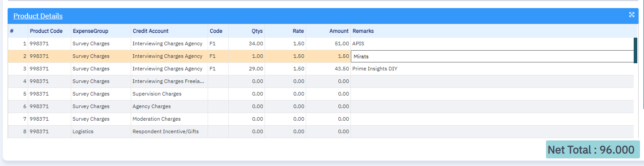This screenshot has height=166, width=644.
Task: Click the Respondent Incentive/Gifts cell
Action: click(169, 132)
